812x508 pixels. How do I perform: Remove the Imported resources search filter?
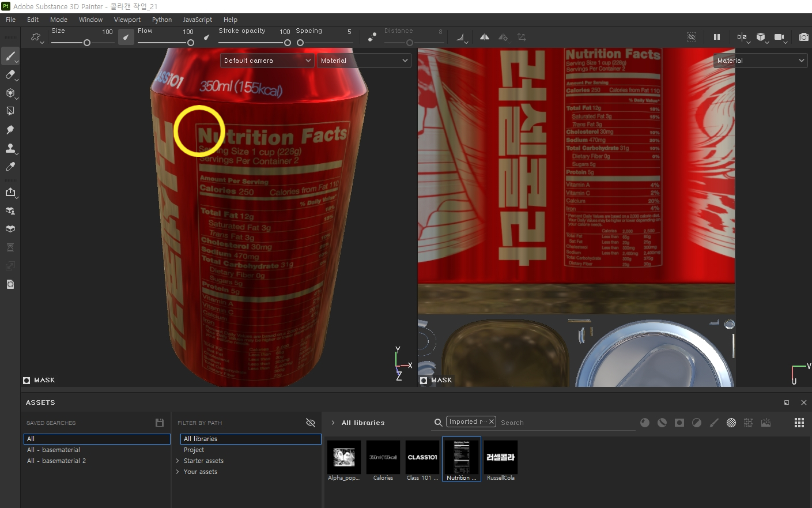[492, 422]
